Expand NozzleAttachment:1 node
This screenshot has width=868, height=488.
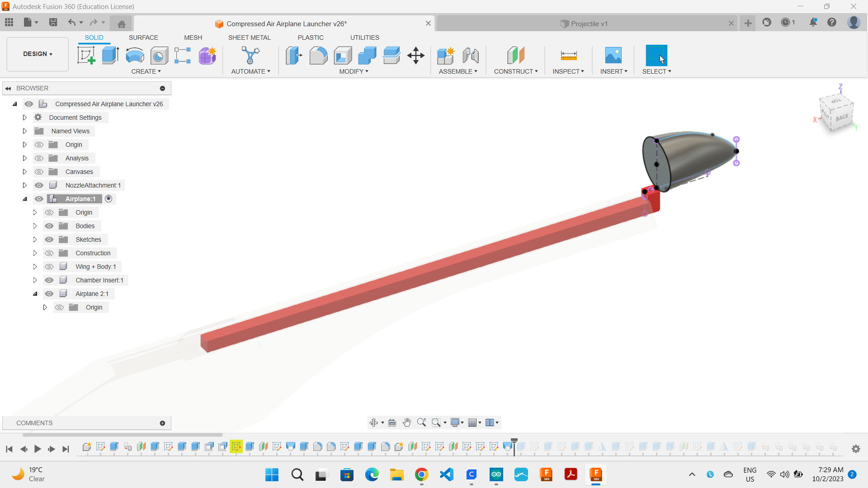(25, 185)
